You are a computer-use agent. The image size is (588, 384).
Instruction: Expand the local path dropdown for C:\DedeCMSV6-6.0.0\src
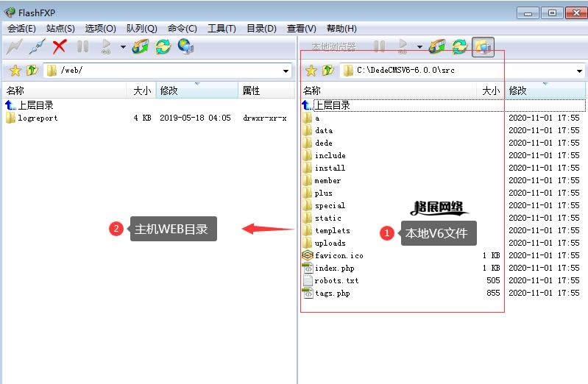click(x=581, y=71)
